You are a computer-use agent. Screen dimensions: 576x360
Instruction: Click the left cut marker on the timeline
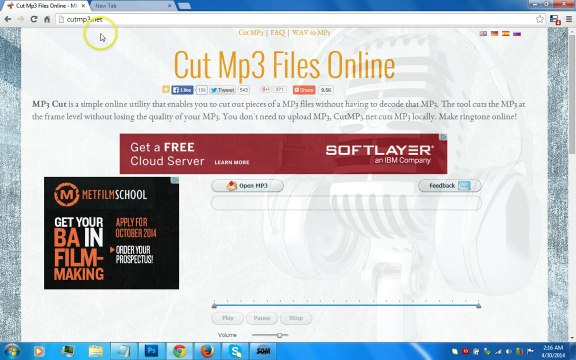pos(214,306)
